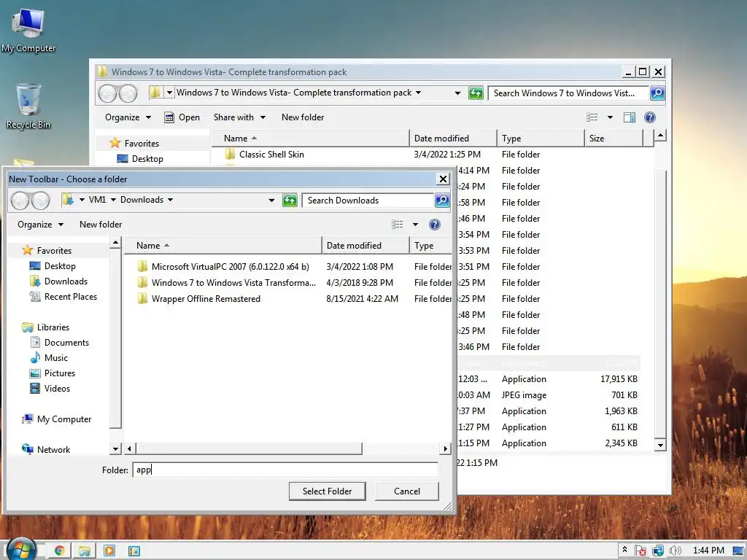Click New folder in Explorer window toolbar

pyautogui.click(x=303, y=117)
